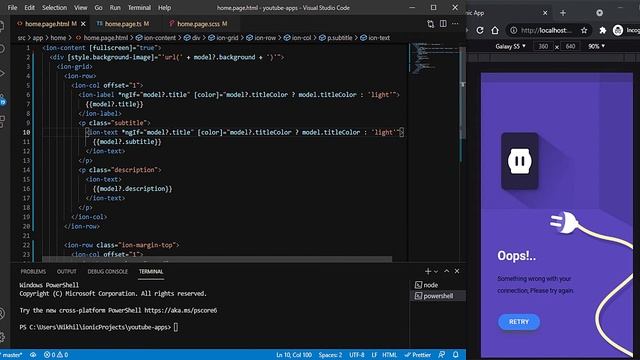The width and height of the screenshot is (640, 360).
Task: Open the pscore6 link in terminal
Action: tap(181, 310)
